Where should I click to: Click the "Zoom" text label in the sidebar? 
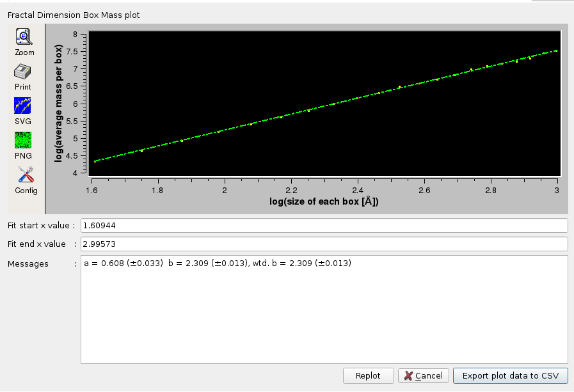(x=25, y=52)
